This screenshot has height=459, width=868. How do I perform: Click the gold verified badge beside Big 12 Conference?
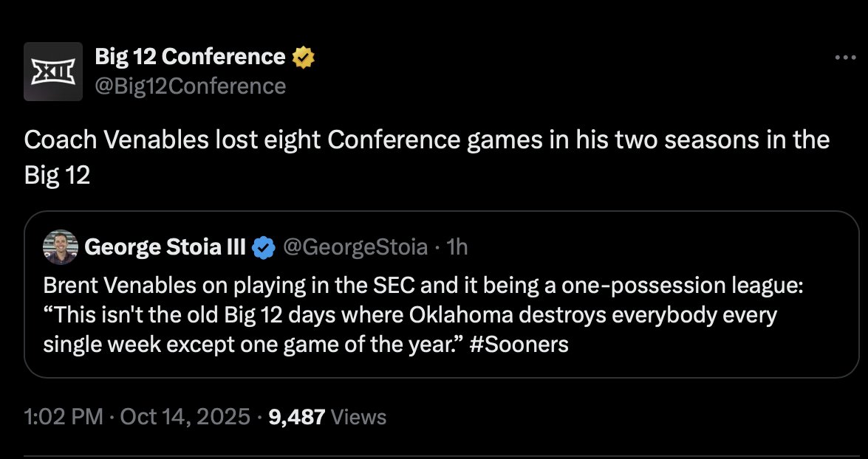tap(304, 57)
